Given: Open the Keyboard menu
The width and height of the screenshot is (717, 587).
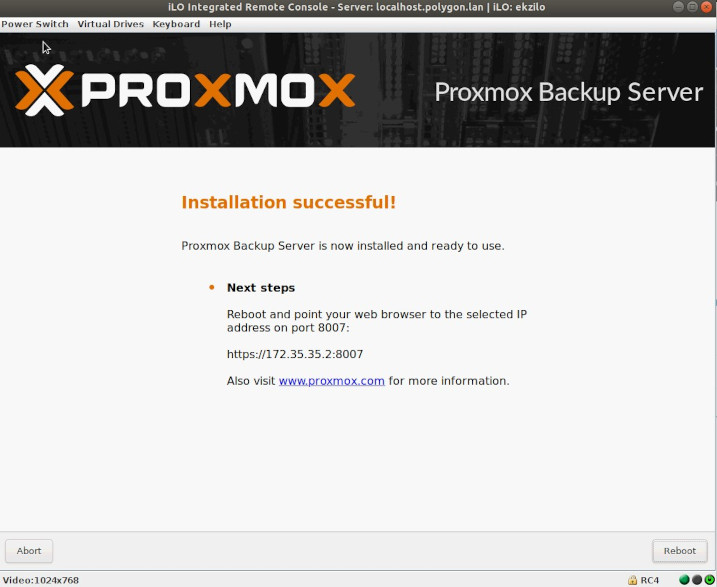Looking at the screenshot, I should [x=176, y=24].
